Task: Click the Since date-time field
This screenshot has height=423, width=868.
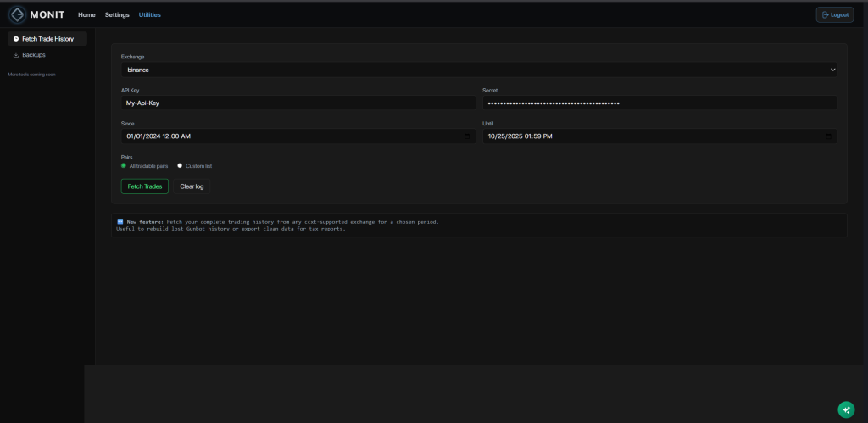Action: pos(298,136)
